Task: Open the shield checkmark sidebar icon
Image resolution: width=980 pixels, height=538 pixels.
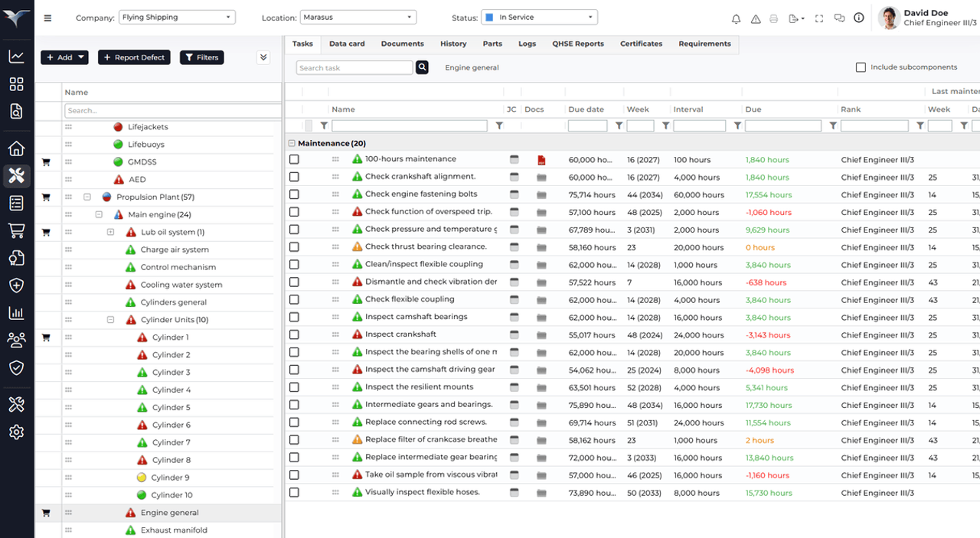Action: [x=16, y=367]
